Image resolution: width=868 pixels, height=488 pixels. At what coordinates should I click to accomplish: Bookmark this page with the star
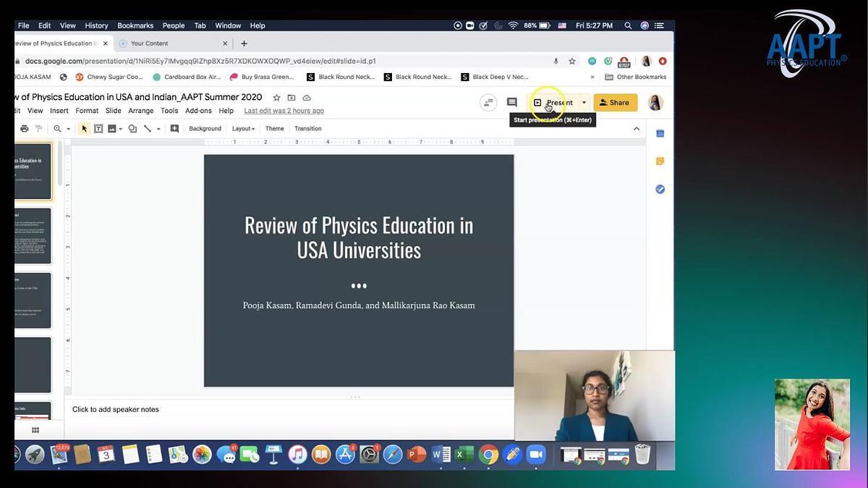572,62
